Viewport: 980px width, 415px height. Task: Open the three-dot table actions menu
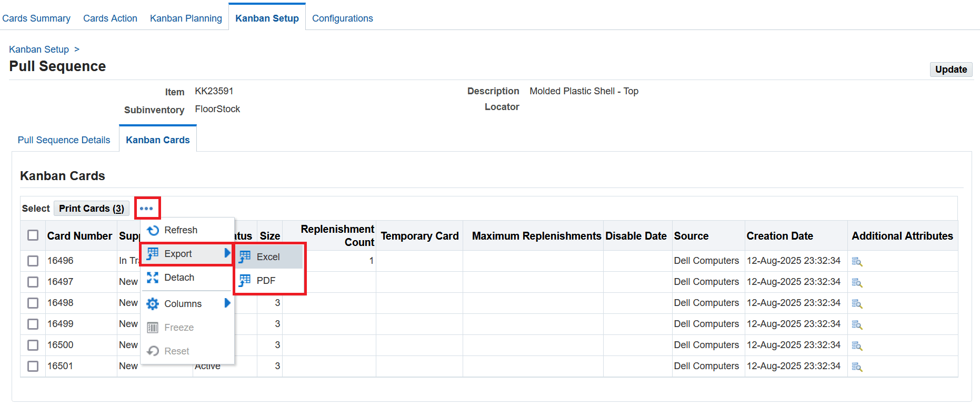[x=147, y=209]
